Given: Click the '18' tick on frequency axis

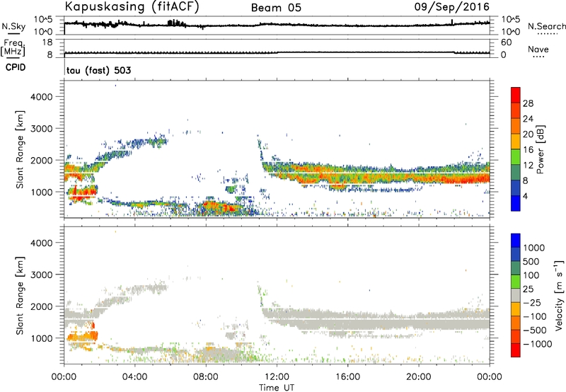Looking at the screenshot, I should point(47,42).
